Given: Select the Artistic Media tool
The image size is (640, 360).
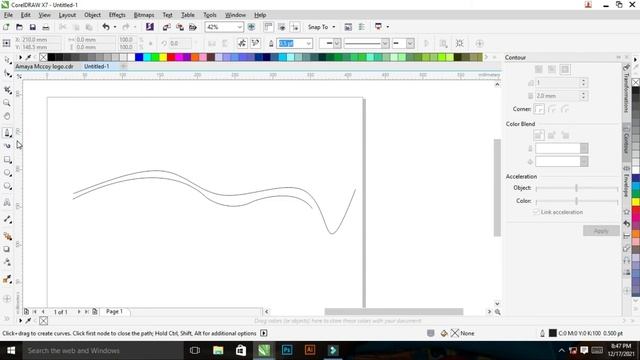Looking at the screenshot, I should 7,146.
